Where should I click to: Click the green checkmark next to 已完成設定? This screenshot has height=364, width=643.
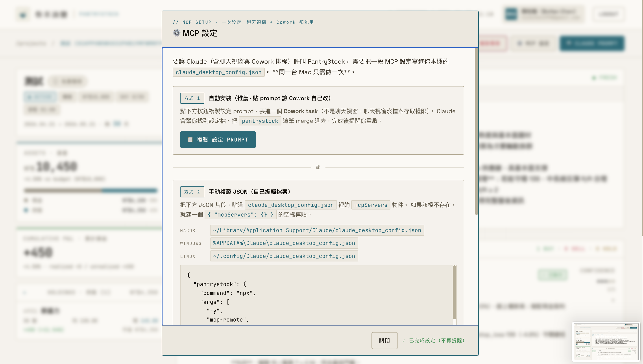pos(404,341)
